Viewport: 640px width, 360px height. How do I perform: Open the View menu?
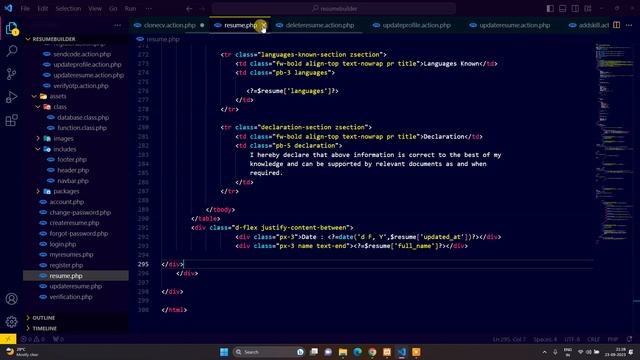coord(95,9)
